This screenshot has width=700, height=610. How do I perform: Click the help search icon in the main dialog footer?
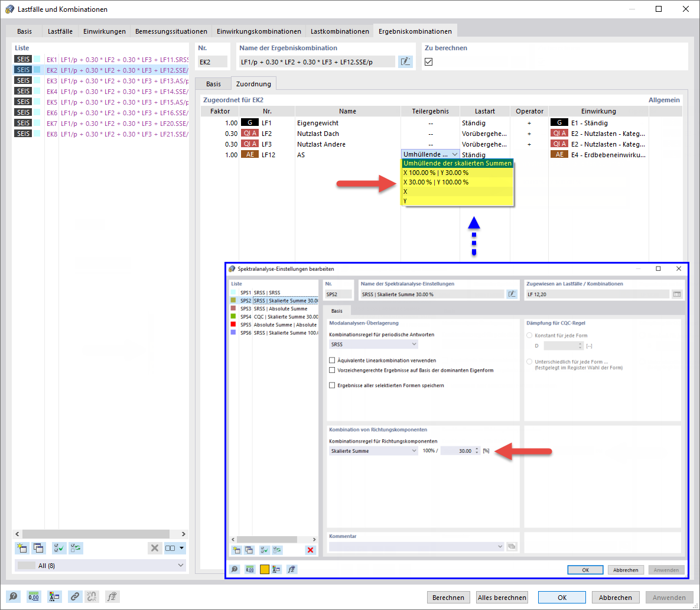click(x=13, y=596)
